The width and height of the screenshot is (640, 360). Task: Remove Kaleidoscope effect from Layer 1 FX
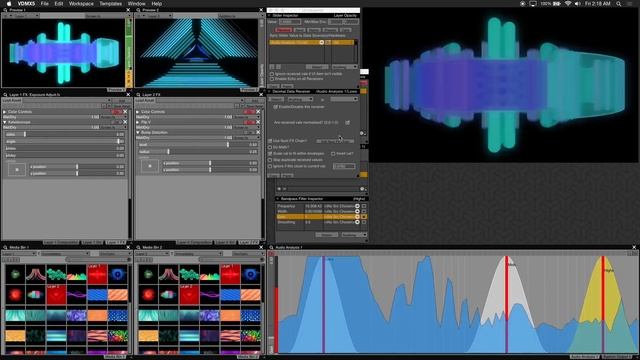click(x=125, y=122)
